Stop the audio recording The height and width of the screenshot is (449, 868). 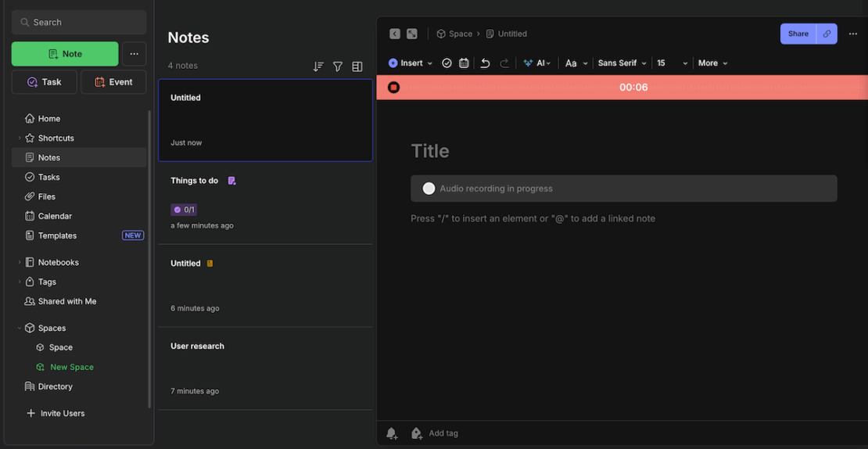[x=394, y=88]
